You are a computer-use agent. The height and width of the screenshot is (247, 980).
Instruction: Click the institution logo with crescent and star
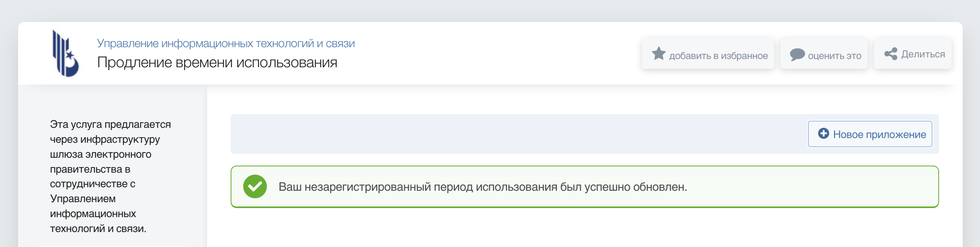click(x=65, y=53)
